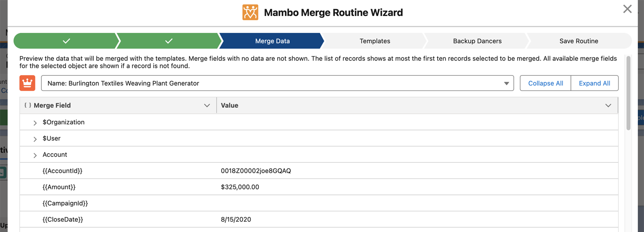Go to the Save Routine step

click(578, 41)
